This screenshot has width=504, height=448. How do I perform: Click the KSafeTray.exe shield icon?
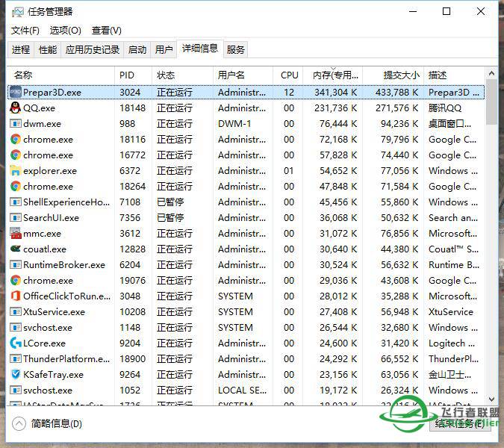(x=16, y=374)
